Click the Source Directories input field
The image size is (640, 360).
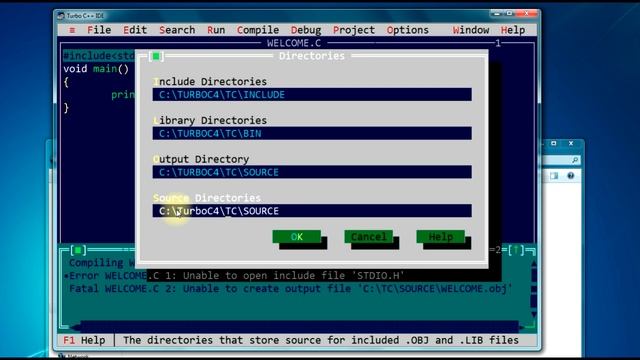tap(312, 211)
